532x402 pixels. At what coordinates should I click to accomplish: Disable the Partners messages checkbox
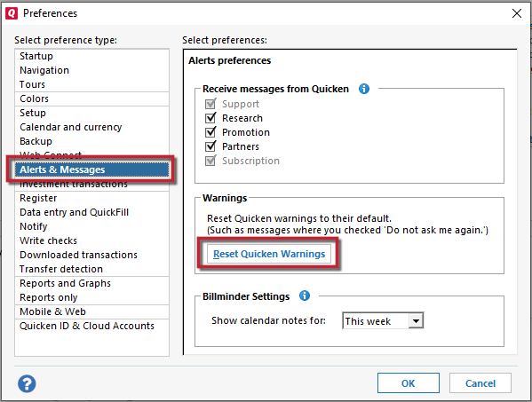coord(210,146)
